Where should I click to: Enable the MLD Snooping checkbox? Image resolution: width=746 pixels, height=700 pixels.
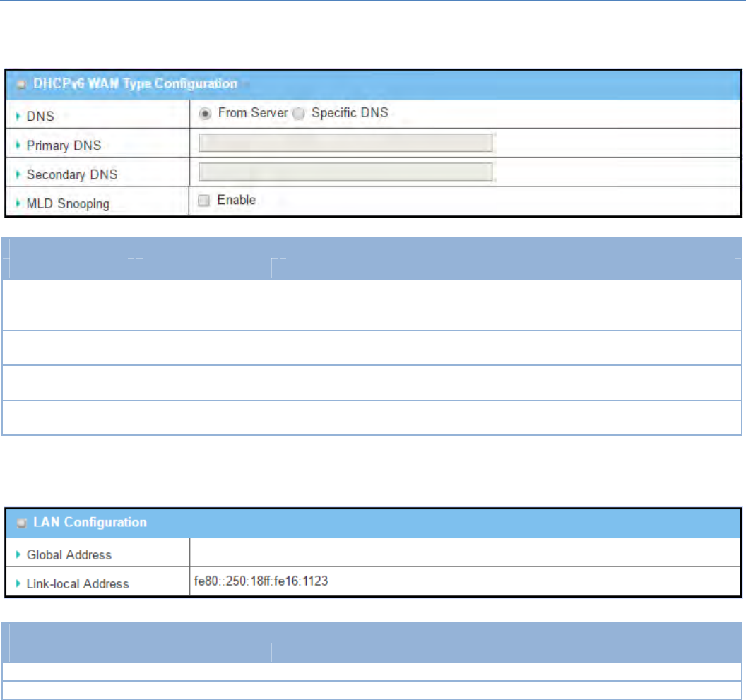[204, 201]
